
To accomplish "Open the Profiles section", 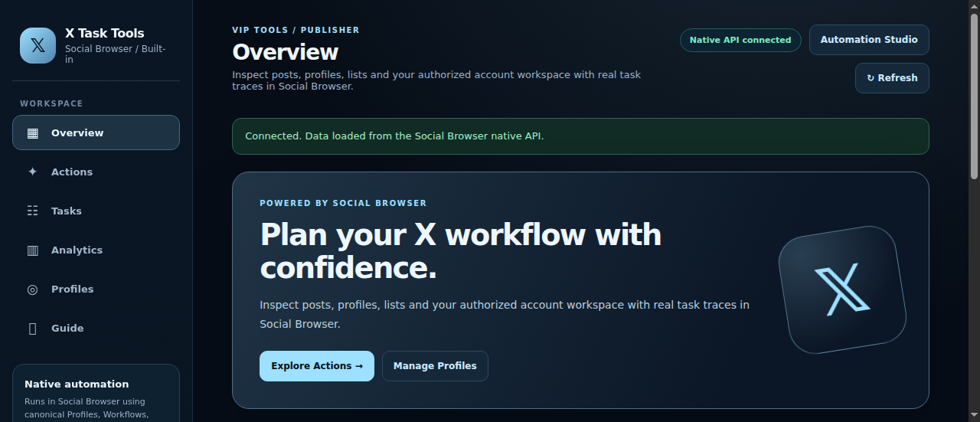I will (x=96, y=289).
